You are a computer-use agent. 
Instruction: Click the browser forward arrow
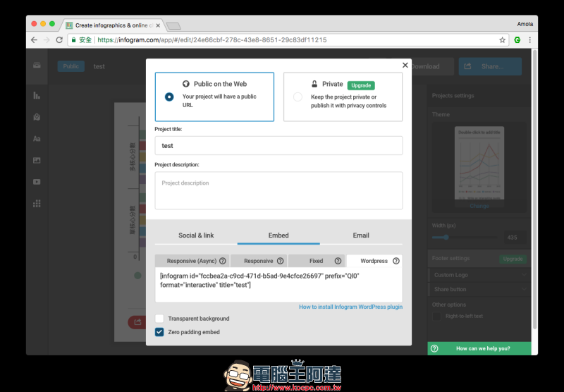(47, 40)
